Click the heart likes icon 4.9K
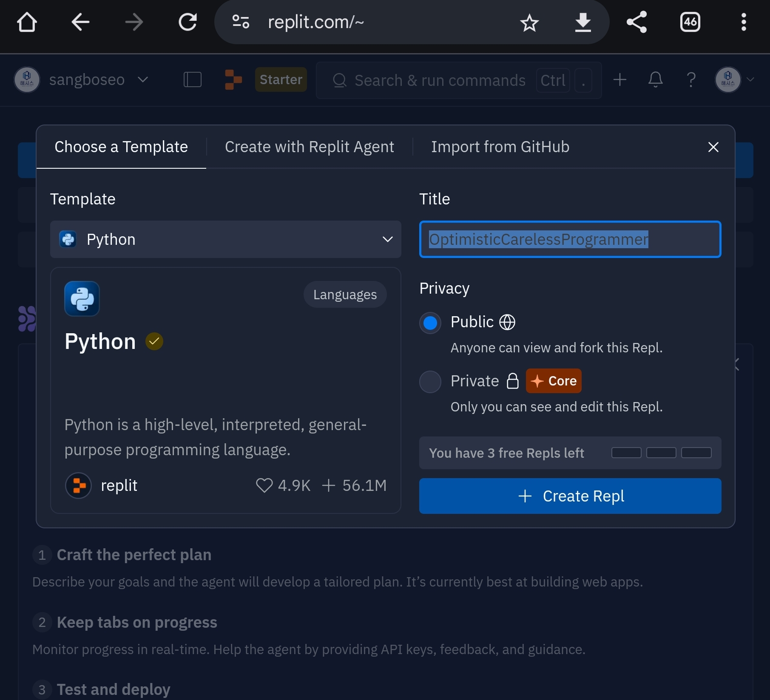 (x=264, y=485)
